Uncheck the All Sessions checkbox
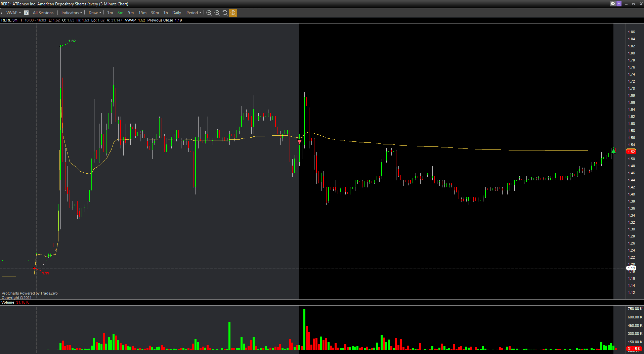 26,13
